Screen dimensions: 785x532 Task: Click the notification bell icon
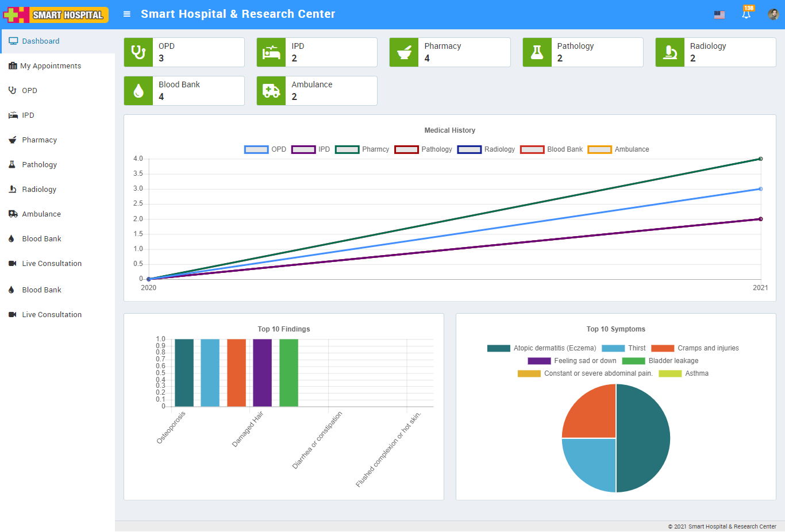(746, 14)
